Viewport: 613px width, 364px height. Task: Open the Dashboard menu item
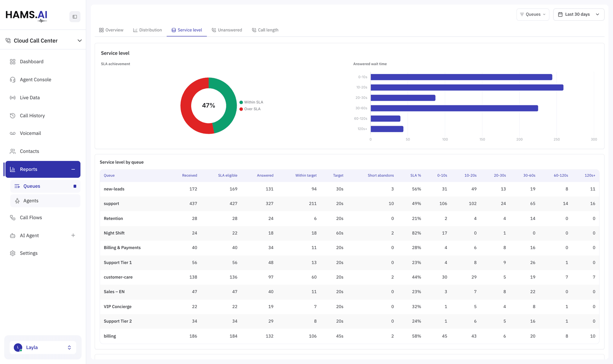(43, 62)
